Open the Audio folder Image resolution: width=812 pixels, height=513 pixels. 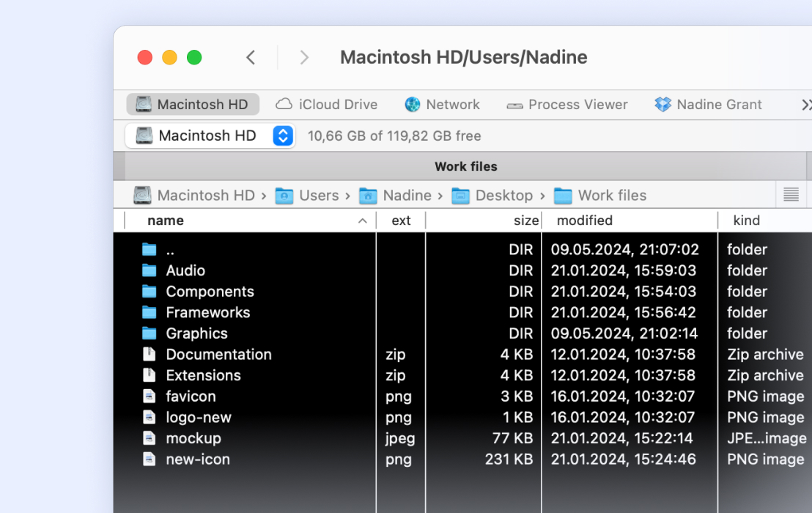pos(185,270)
